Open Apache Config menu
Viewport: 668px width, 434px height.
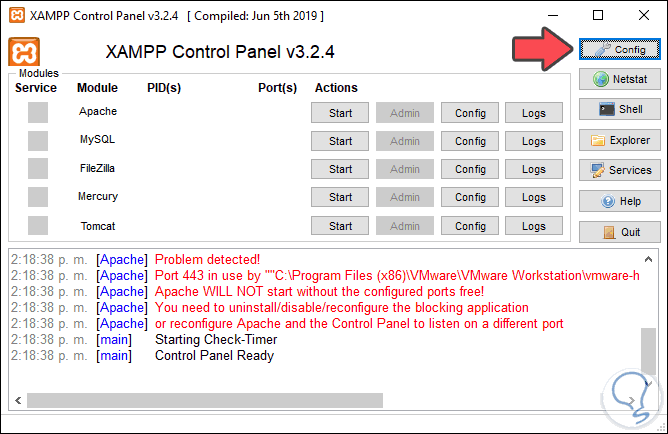tap(470, 113)
